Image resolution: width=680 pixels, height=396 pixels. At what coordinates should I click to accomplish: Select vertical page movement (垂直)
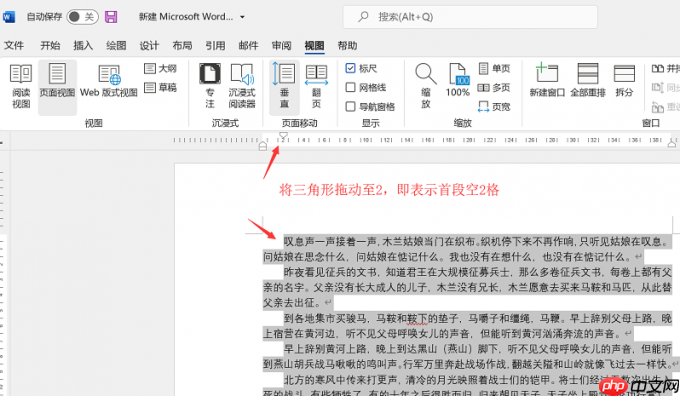(284, 87)
